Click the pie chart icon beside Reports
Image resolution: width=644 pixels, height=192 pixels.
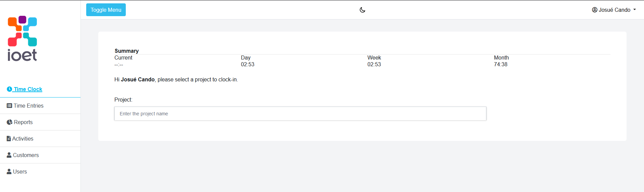[9, 122]
